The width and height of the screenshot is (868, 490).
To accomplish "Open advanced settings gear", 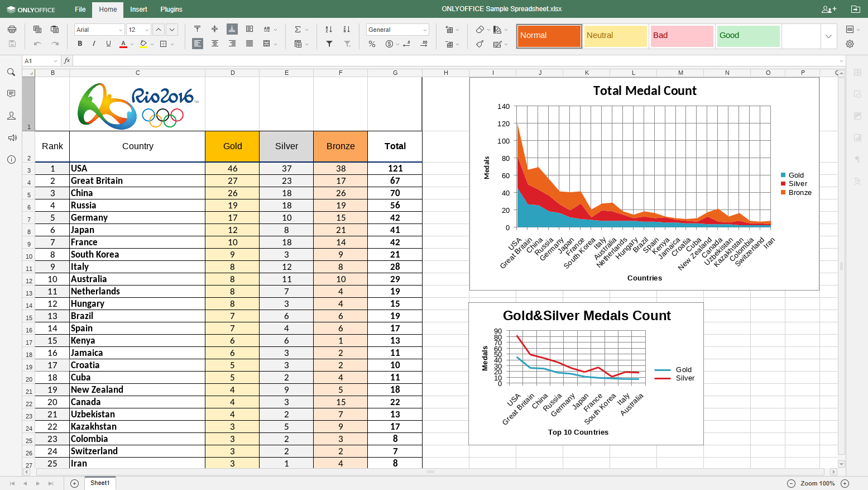I will click(x=850, y=44).
